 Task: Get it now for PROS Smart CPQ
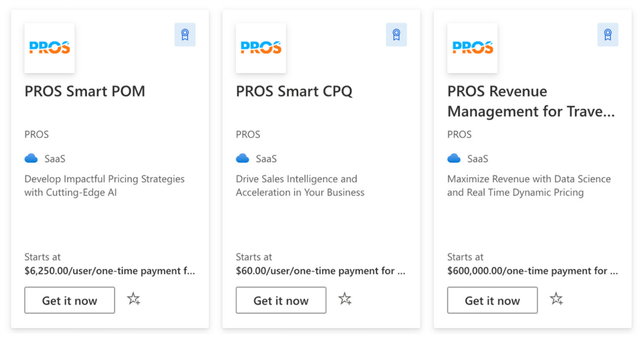(x=281, y=301)
